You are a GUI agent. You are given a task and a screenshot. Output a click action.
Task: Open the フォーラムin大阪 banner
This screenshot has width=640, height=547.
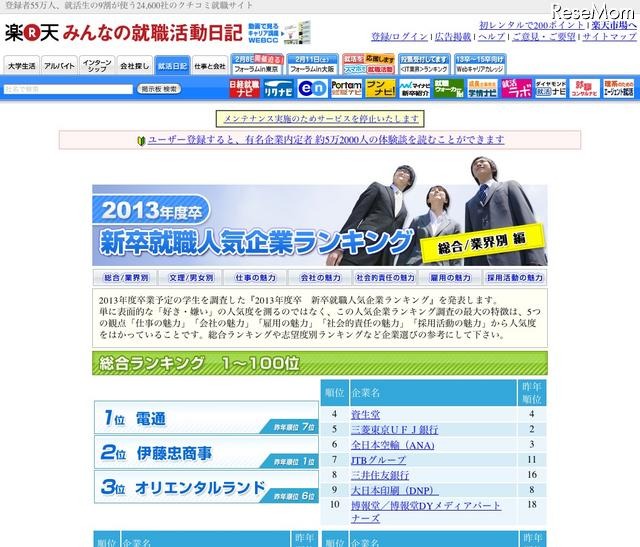pos(313,64)
